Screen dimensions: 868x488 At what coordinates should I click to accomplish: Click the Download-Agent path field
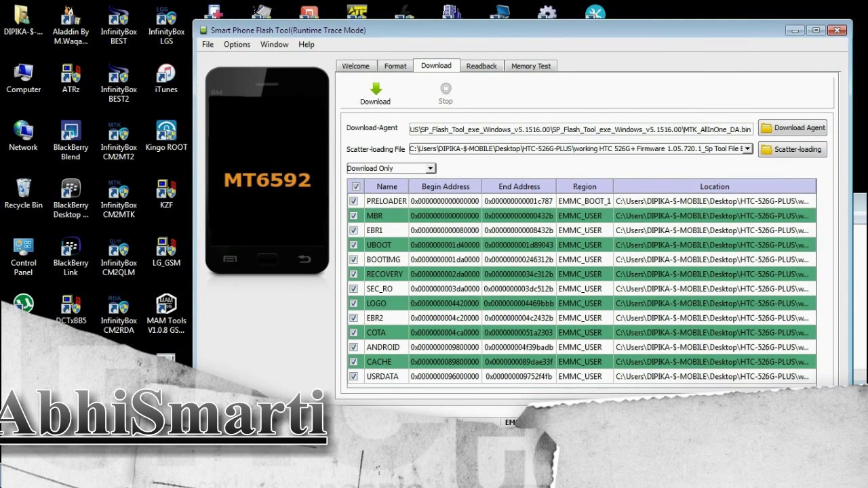pos(580,129)
